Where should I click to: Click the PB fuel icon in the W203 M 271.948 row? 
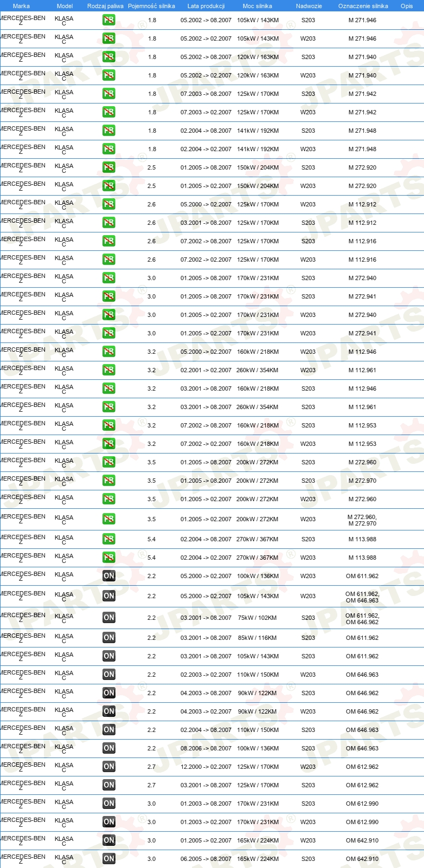tap(109, 149)
